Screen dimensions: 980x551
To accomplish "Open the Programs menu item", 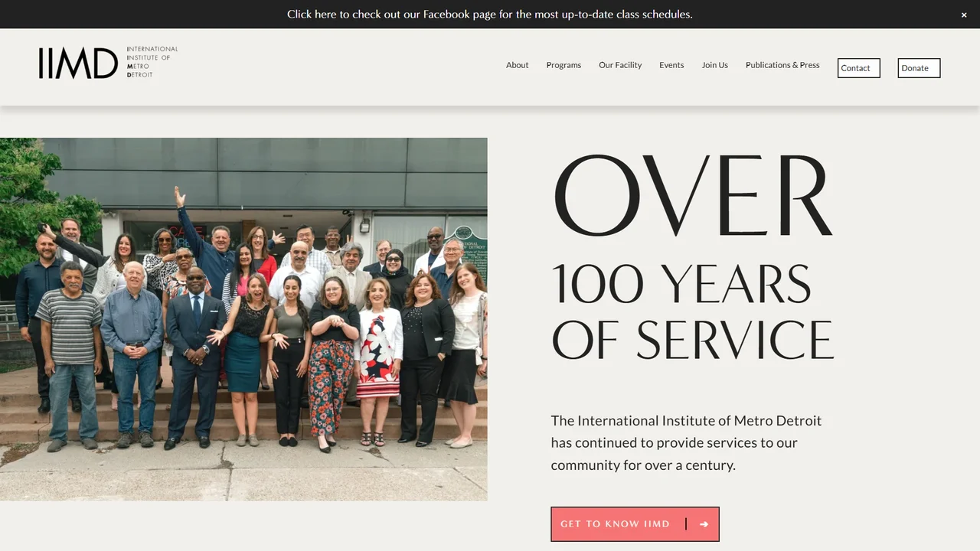I will coord(563,65).
